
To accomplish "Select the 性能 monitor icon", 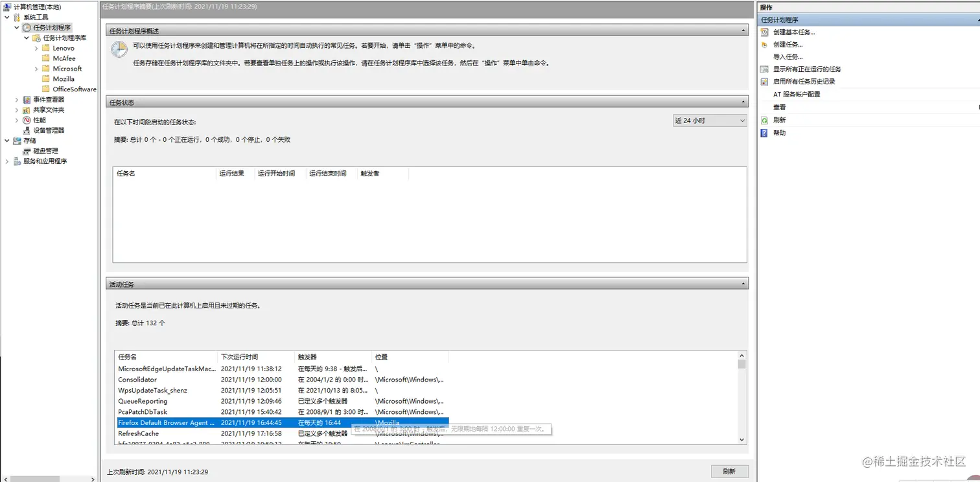I will (27, 120).
